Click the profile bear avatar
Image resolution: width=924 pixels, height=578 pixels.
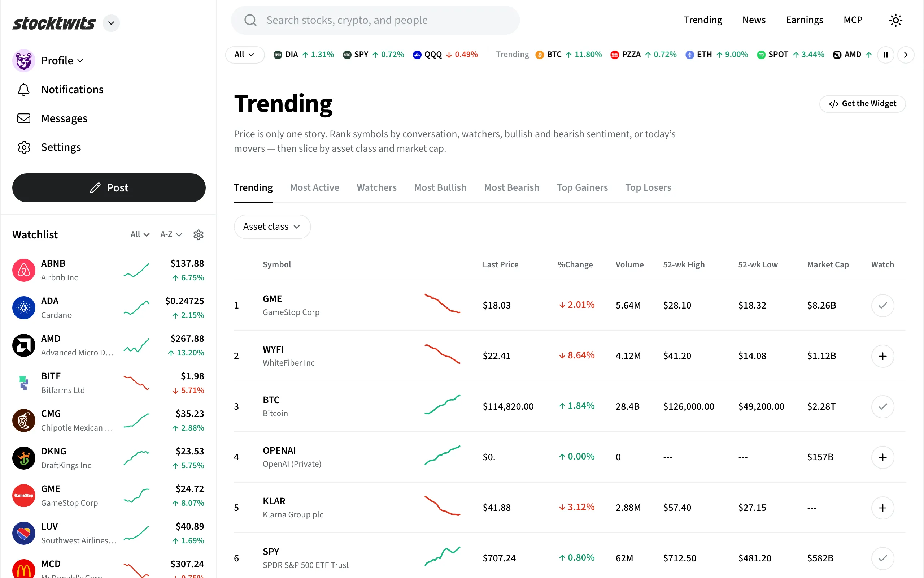click(24, 60)
